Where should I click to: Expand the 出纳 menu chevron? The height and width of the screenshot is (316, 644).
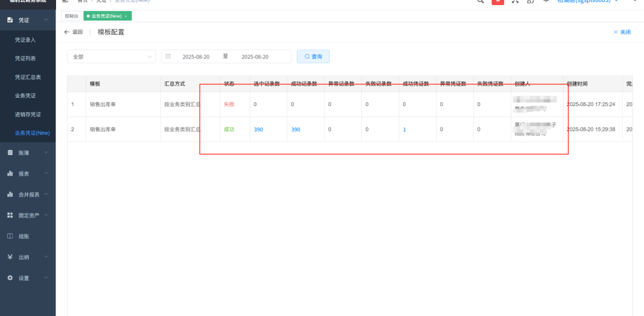click(46, 257)
